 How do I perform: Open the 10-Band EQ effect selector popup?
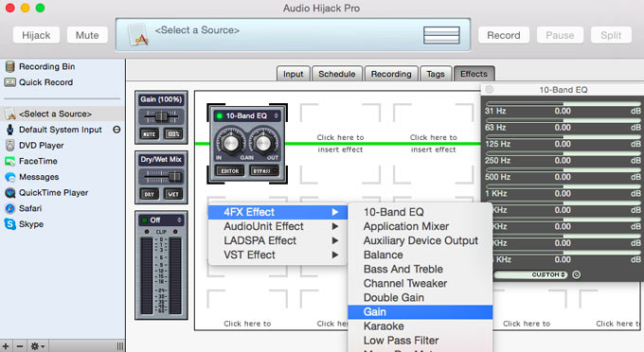[247, 116]
